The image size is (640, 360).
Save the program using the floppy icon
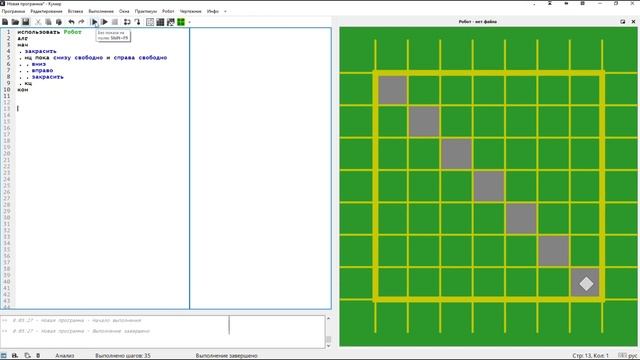(x=25, y=22)
